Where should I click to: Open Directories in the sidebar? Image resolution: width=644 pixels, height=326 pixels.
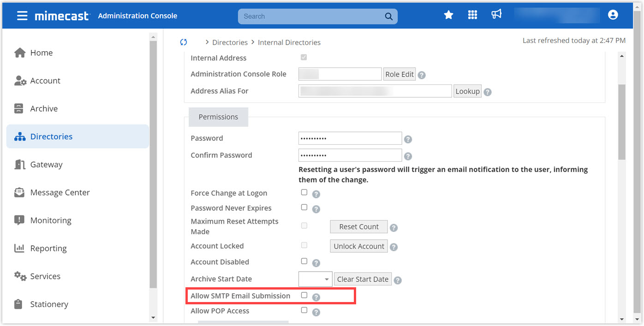(x=51, y=136)
